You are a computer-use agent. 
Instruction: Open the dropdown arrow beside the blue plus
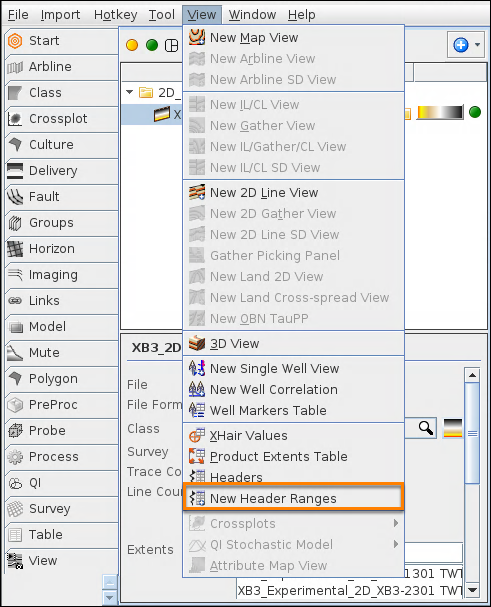click(477, 45)
